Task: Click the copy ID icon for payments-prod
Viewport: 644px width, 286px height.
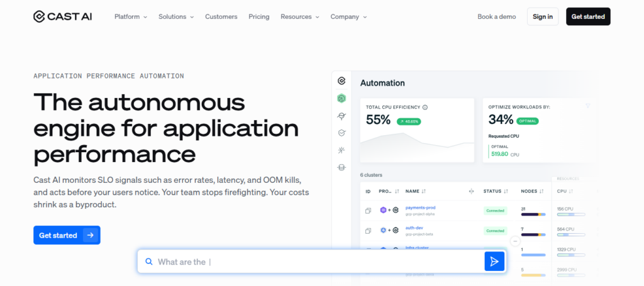Action: [369, 211]
